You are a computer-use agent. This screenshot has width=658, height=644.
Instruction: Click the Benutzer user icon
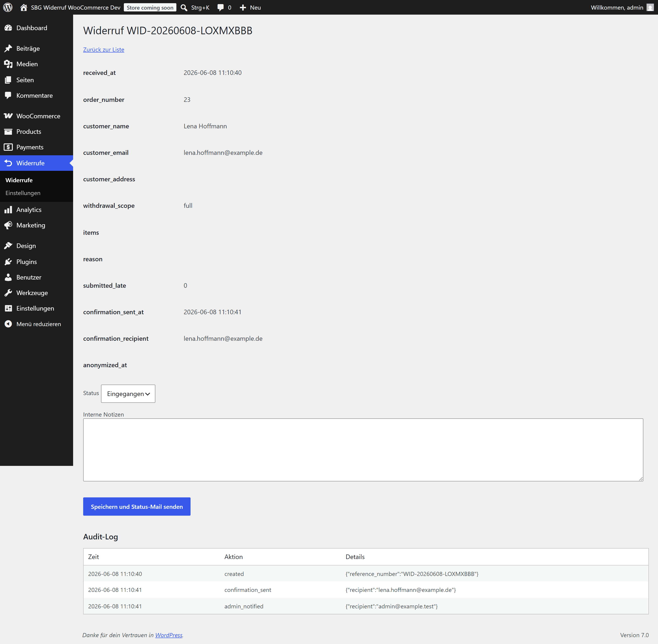coord(8,277)
